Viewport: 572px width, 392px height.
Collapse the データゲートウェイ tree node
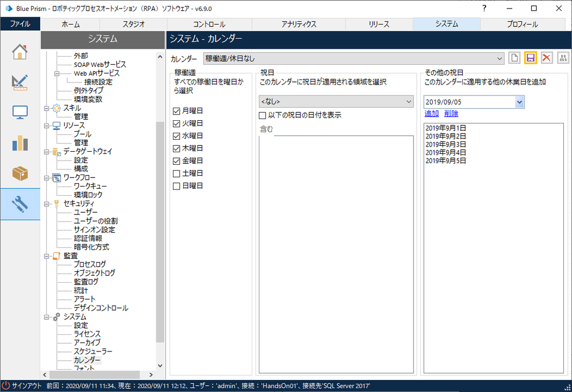pyautogui.click(x=46, y=152)
